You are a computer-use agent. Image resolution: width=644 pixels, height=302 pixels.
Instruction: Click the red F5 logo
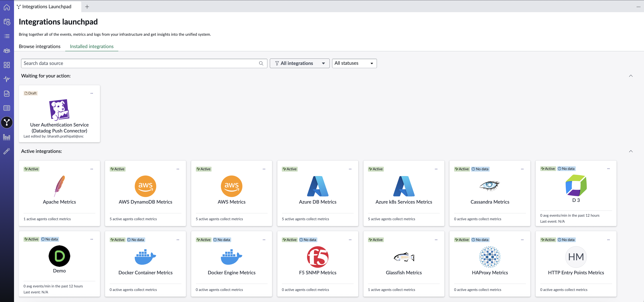point(318,257)
